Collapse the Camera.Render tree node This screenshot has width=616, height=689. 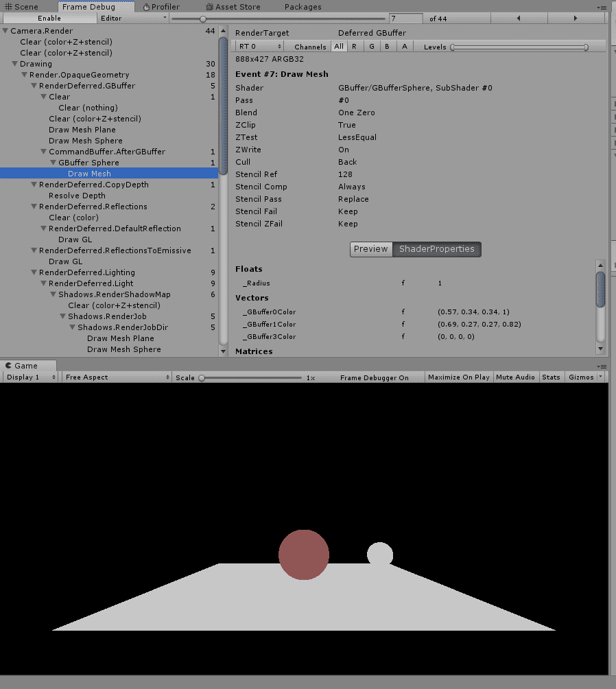pos(5,30)
